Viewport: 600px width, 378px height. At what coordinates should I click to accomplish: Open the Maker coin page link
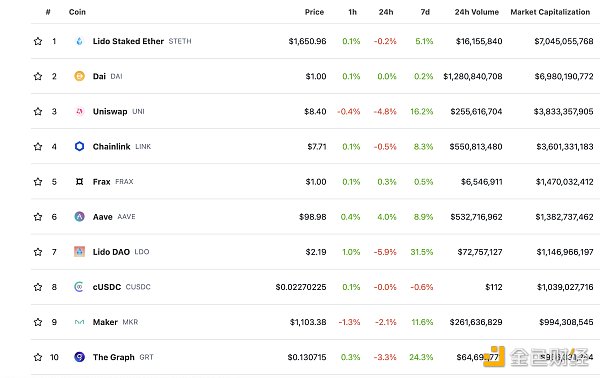(105, 322)
